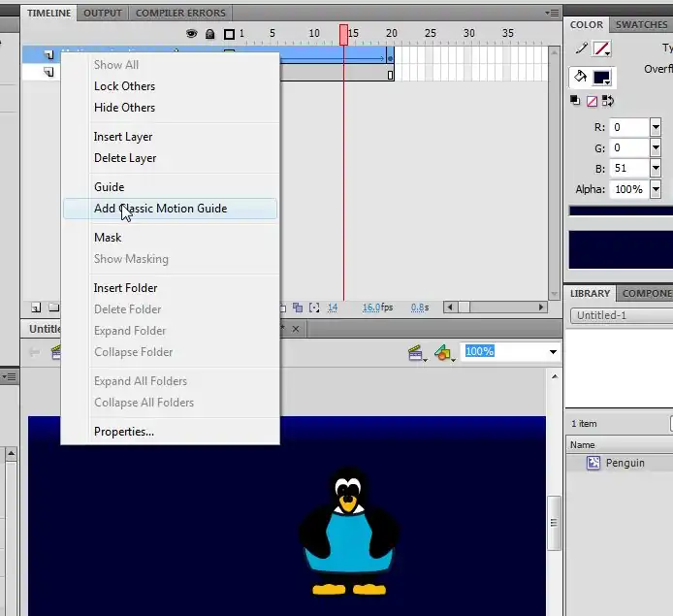This screenshot has width=673, height=616.
Task: Select Insert Layer in context menu
Action: pos(123,137)
